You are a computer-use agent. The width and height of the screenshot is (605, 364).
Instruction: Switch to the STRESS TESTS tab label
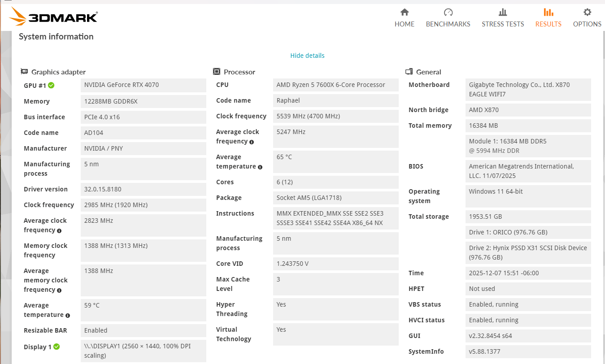pos(503,24)
